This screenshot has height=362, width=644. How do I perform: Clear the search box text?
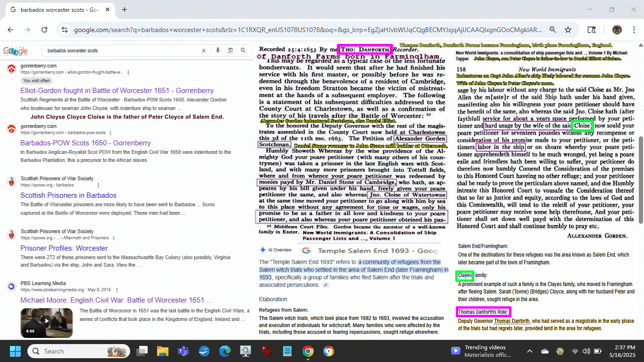click(204, 51)
